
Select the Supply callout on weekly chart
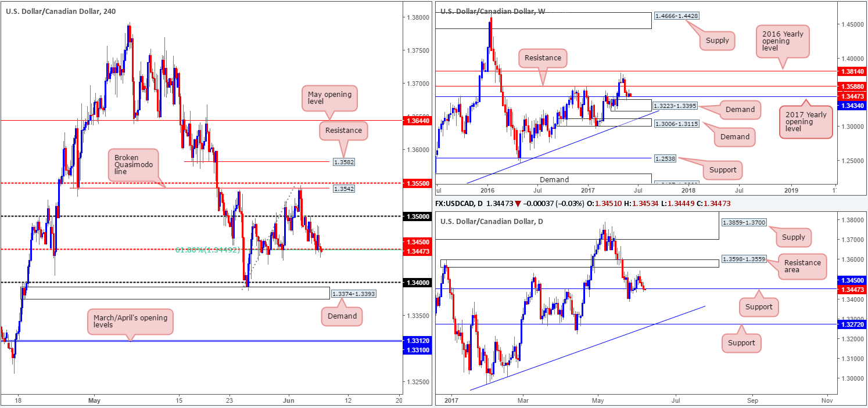click(717, 41)
